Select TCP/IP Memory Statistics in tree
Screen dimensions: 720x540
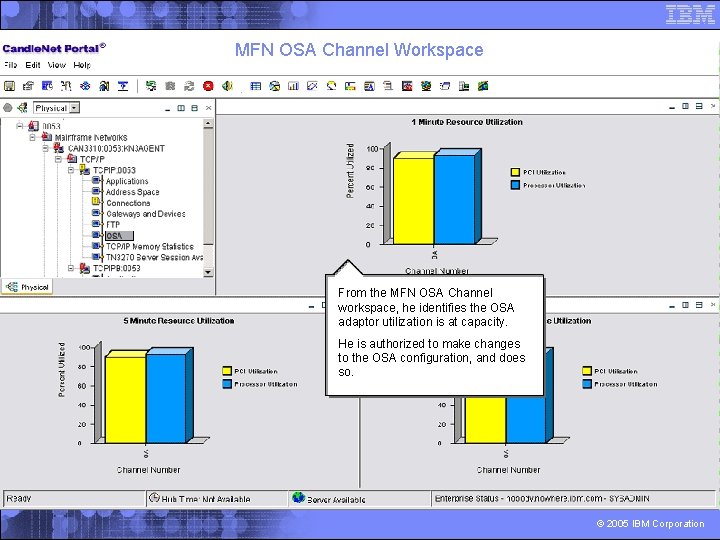point(150,247)
